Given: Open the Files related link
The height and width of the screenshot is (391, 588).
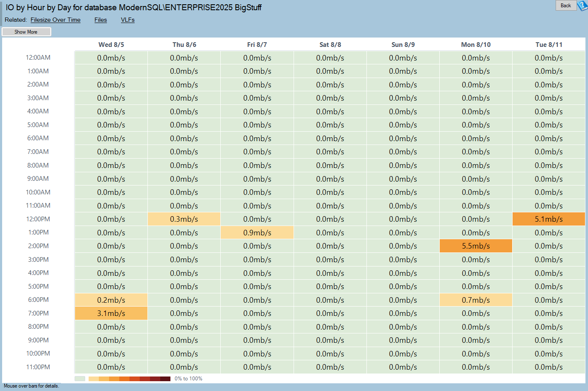Looking at the screenshot, I should pyautogui.click(x=101, y=20).
